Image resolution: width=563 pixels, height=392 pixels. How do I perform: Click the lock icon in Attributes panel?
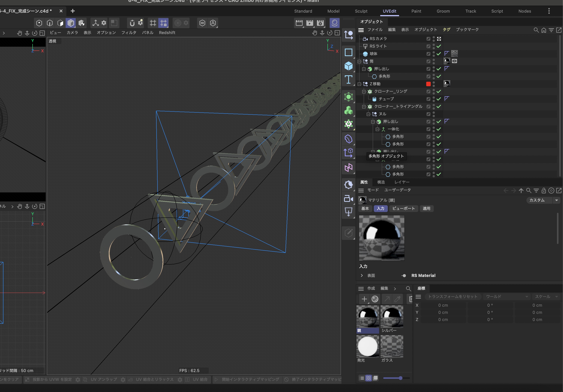pyautogui.click(x=544, y=190)
